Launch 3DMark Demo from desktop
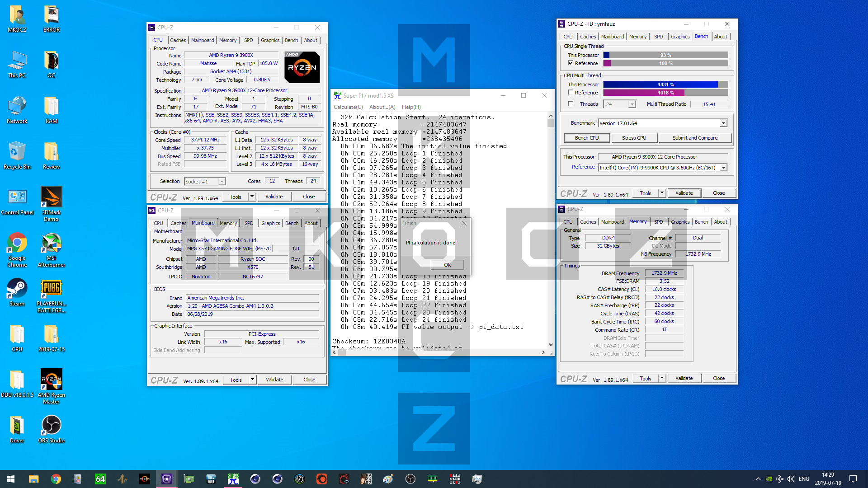This screenshot has height=488, width=868. click(x=52, y=204)
